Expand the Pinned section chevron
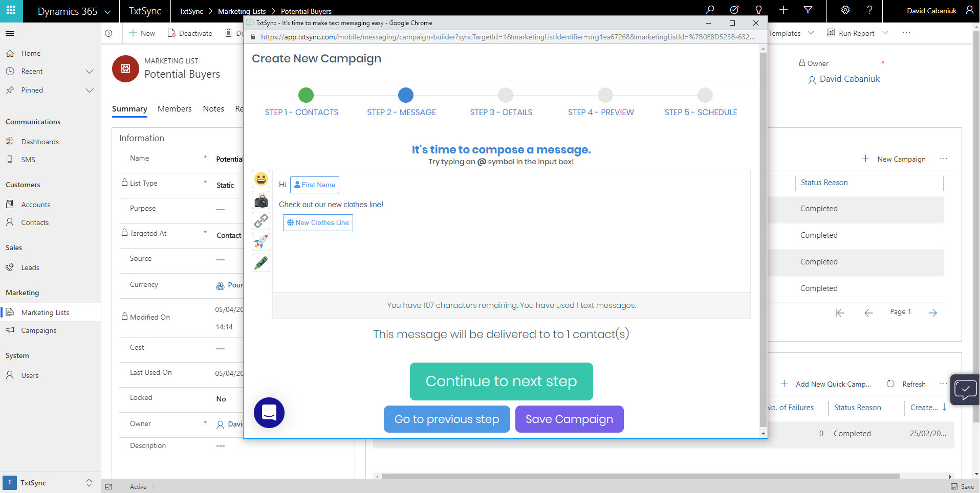 pyautogui.click(x=90, y=91)
